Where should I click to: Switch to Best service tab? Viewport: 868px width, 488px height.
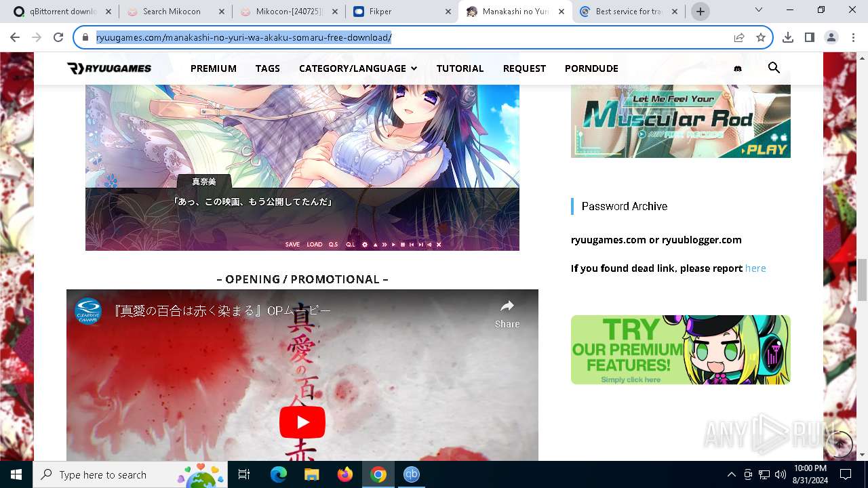629,12
